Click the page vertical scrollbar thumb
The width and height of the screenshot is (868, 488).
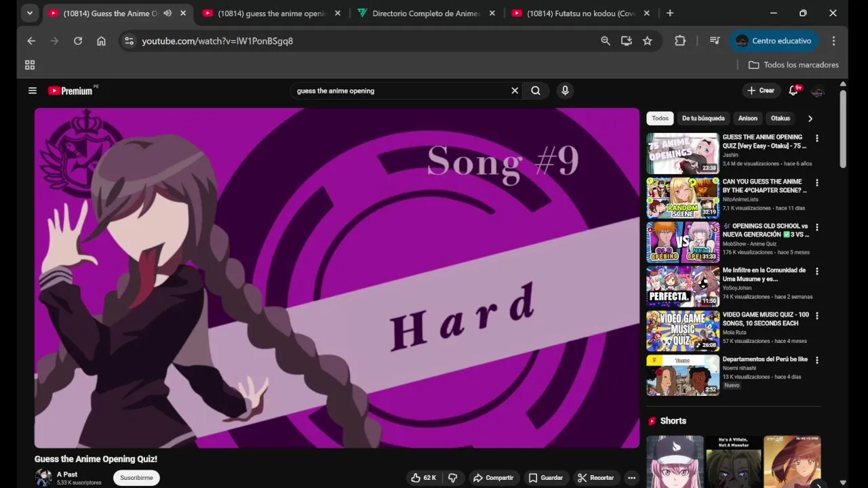(843, 129)
